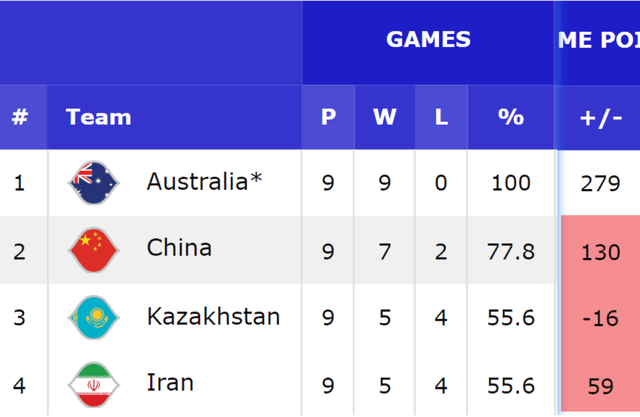The image size is (640, 417).
Task: Select the Kazakhstan team name
Action: (213, 316)
